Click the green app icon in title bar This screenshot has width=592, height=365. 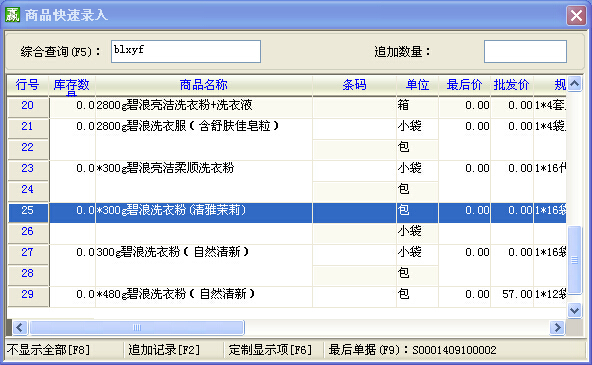click(x=12, y=15)
